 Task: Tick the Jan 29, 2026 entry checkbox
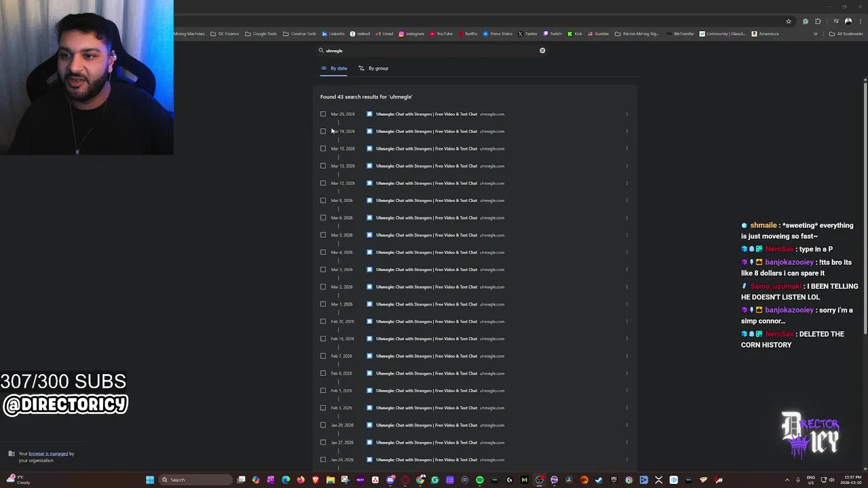click(x=323, y=425)
